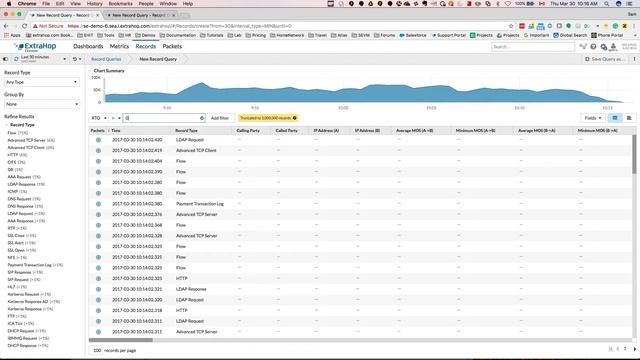The height and width of the screenshot is (360, 640).
Task: Click the truncated records info icon
Action: 295,118
